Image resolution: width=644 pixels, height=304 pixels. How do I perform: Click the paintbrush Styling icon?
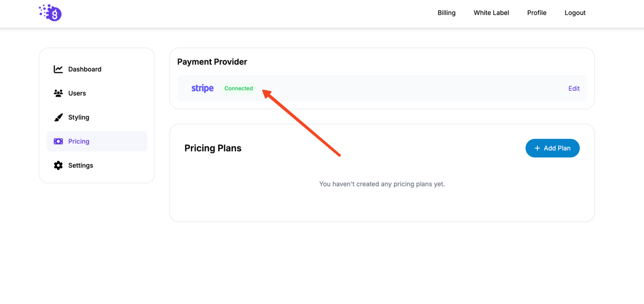[x=58, y=117]
